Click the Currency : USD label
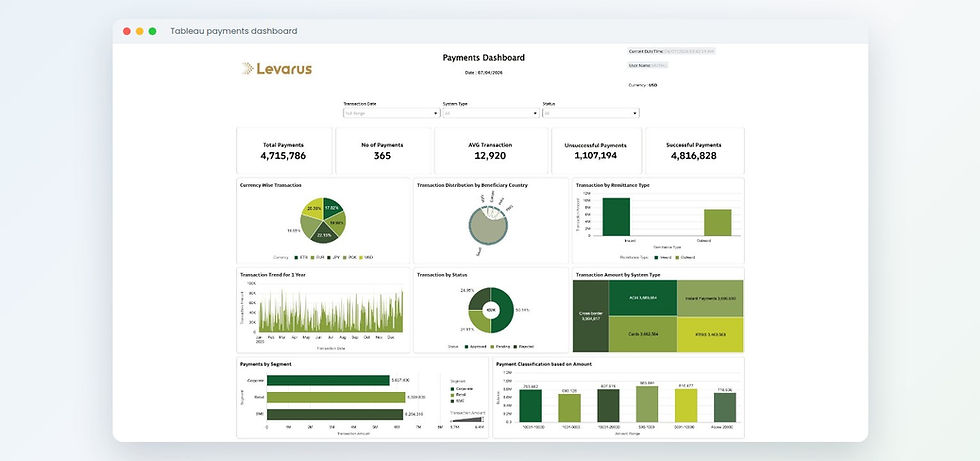 coord(642,85)
